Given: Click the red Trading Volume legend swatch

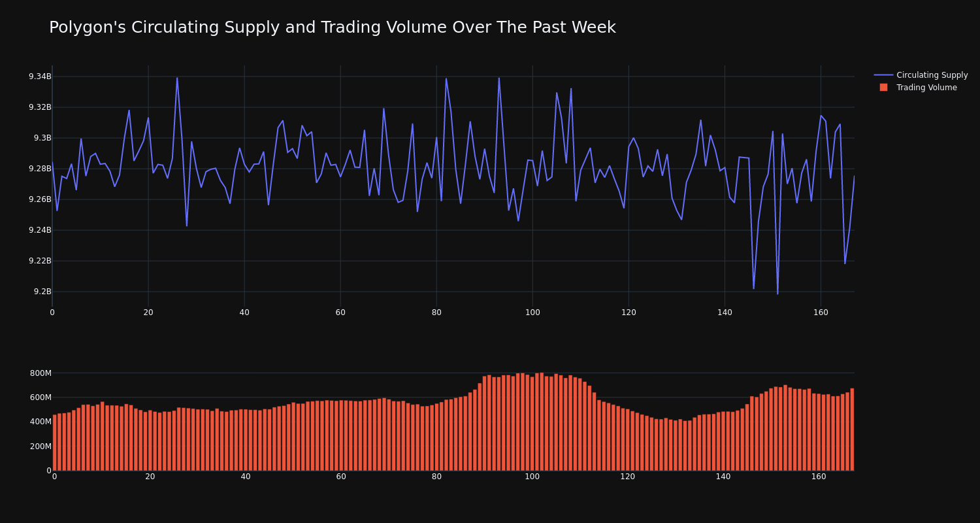Looking at the screenshot, I should tap(883, 88).
